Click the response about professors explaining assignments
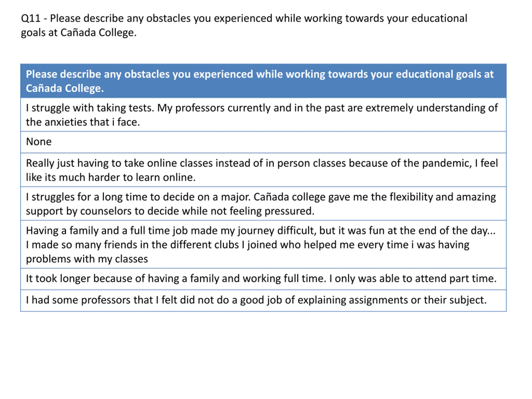This screenshot has width=532, height=399. [x=263, y=301]
